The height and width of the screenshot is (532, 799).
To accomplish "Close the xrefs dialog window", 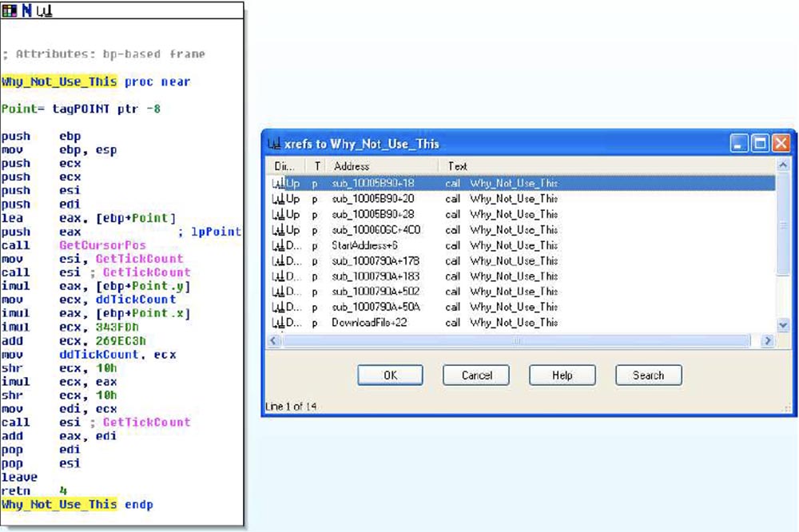I will (x=781, y=143).
